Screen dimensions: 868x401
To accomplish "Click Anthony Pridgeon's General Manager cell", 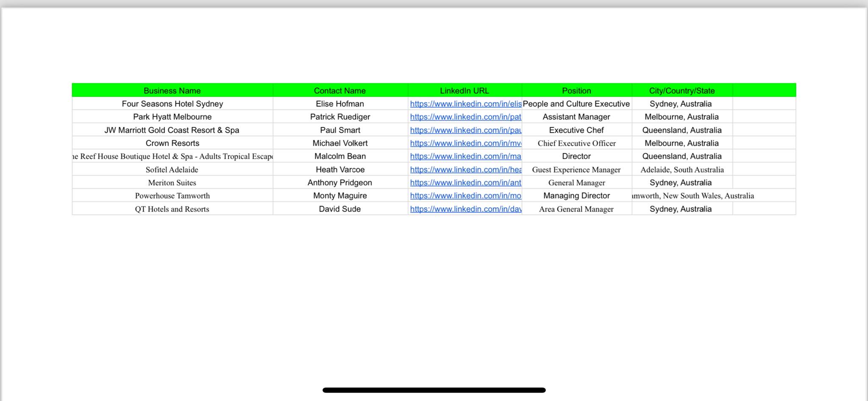I will tap(577, 183).
